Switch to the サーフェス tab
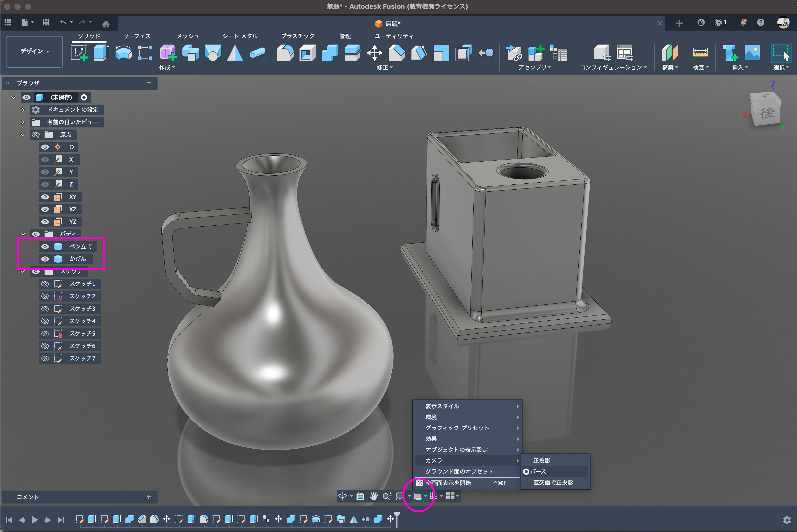Viewport: 797px width, 532px height. coord(137,36)
